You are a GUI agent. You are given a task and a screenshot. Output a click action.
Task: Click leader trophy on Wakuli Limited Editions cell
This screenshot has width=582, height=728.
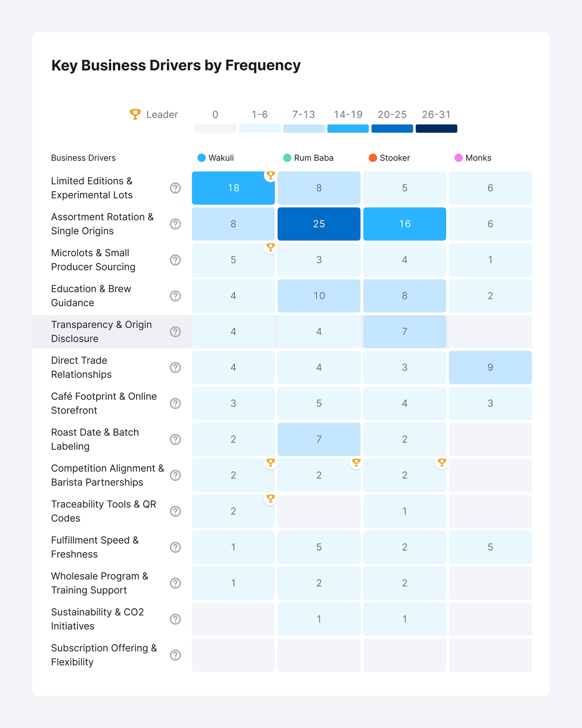point(271,175)
